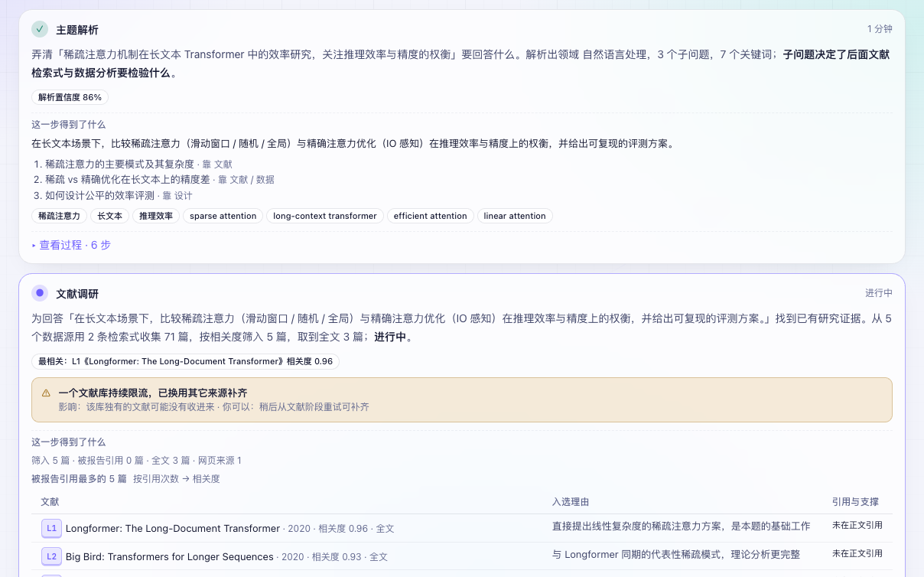The width and height of the screenshot is (924, 577).
Task: Click sub-question 3 如何设计公平的效率评测
Action: pos(99,196)
